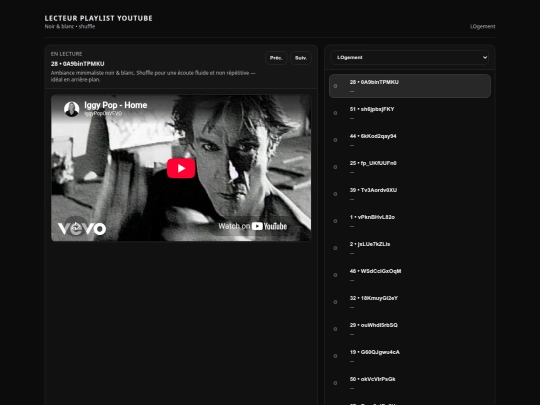The height and width of the screenshot is (405, 540).
Task: Open Watch on YouTube logo link
Action: (x=252, y=226)
